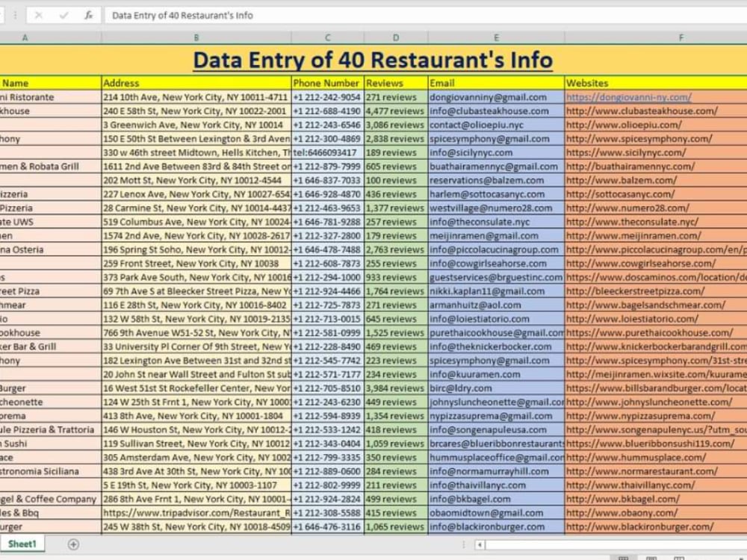Select email cell dongiovanniny@gmail.com
The image size is (747, 560).
pyautogui.click(x=496, y=97)
